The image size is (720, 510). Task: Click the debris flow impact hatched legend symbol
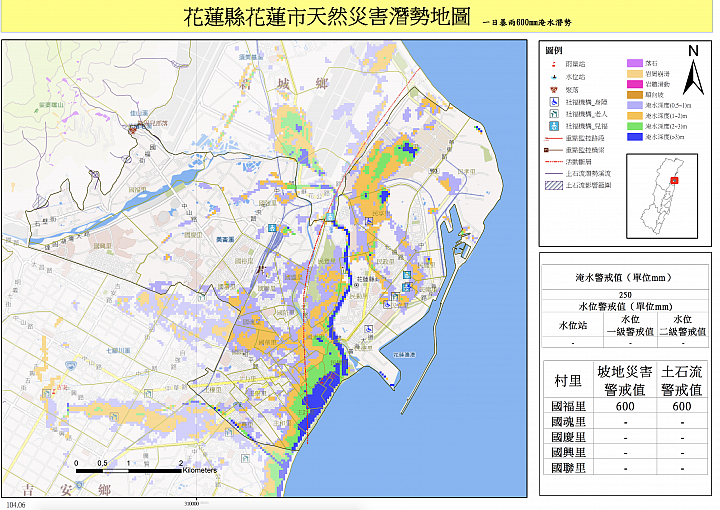click(552, 185)
